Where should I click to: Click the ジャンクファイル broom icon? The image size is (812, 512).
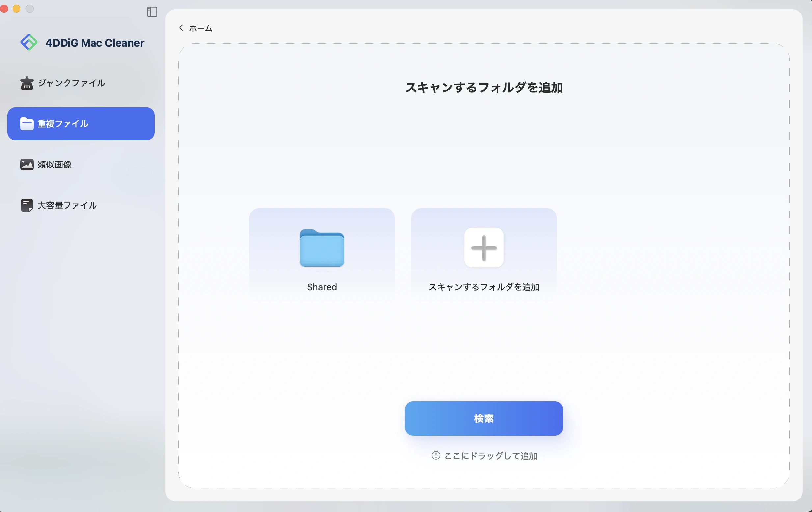pos(27,83)
